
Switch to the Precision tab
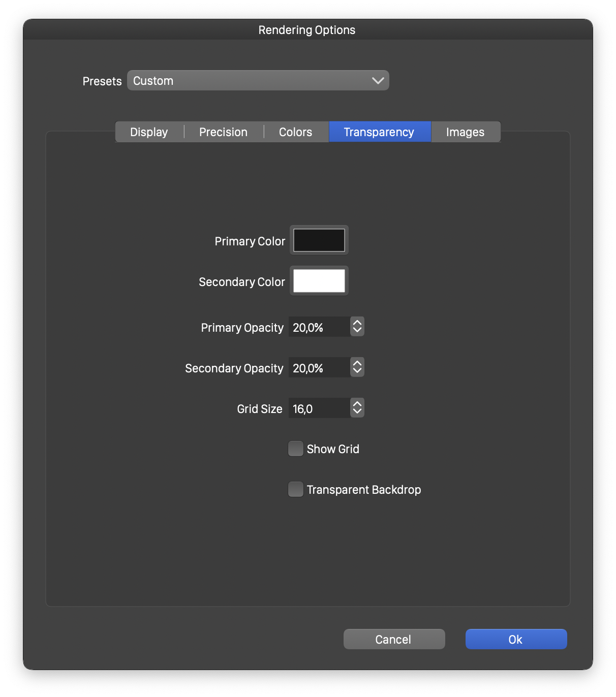pyautogui.click(x=223, y=132)
